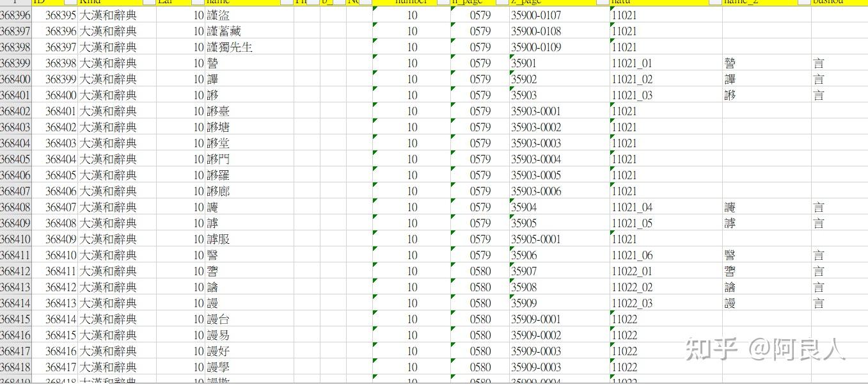Click the 言 cell in row 368399
The height and width of the screenshot is (384, 868).
tap(839, 63)
